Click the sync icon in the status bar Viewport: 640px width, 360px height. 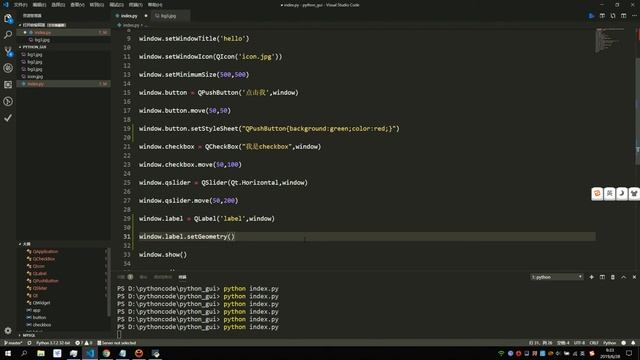tap(29, 343)
